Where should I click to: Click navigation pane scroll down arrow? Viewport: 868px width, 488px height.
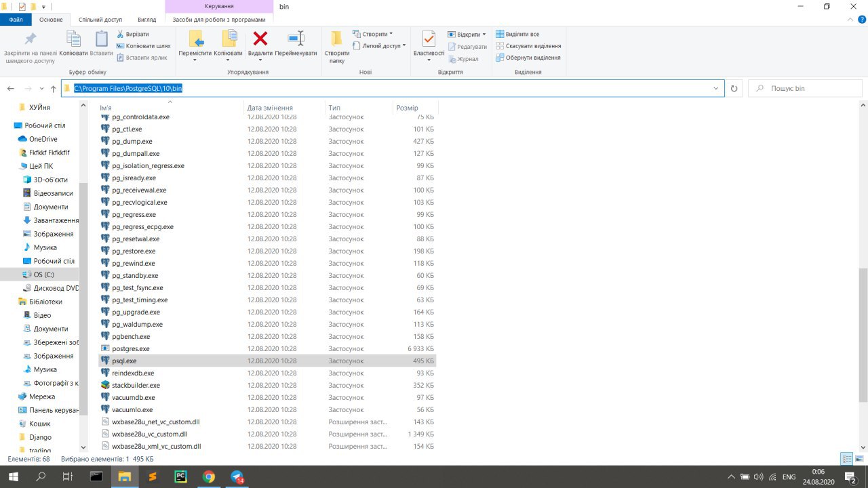pos(83,447)
